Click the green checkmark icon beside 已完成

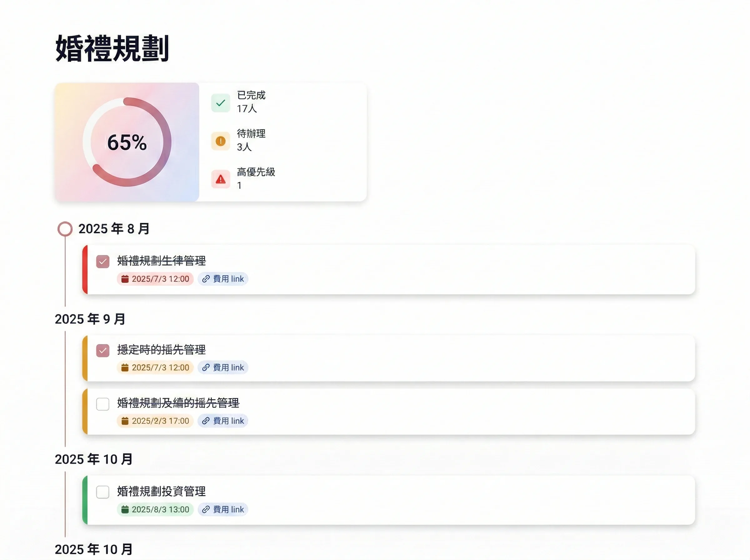pyautogui.click(x=221, y=102)
